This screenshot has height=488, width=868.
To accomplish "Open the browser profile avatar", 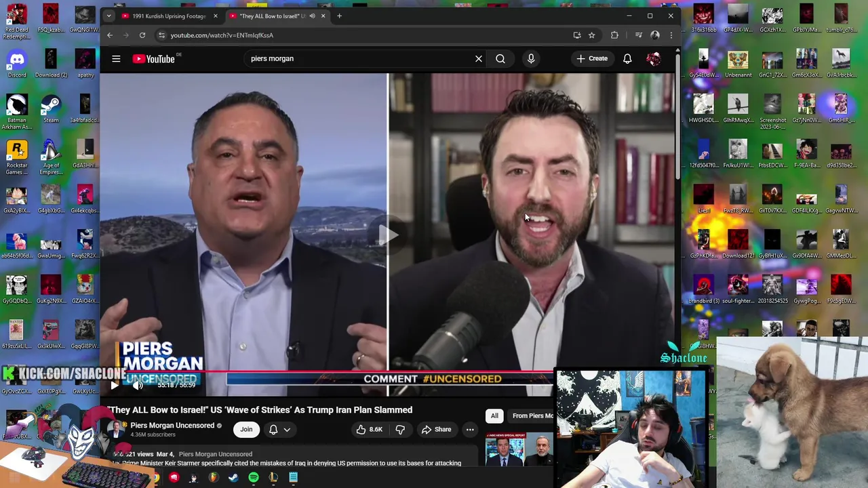I will coord(655,35).
